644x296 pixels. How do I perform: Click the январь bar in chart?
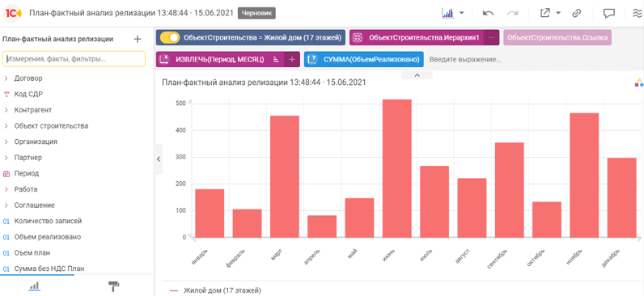click(210, 214)
